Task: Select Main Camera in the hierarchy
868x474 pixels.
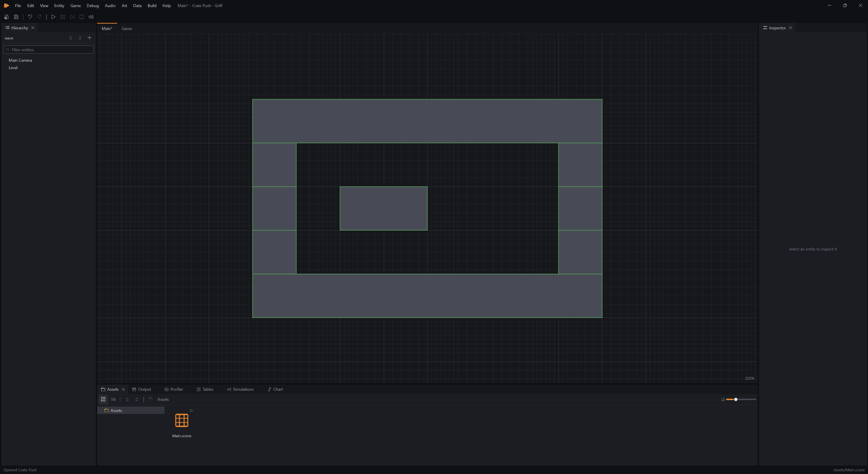Action: click(21, 60)
